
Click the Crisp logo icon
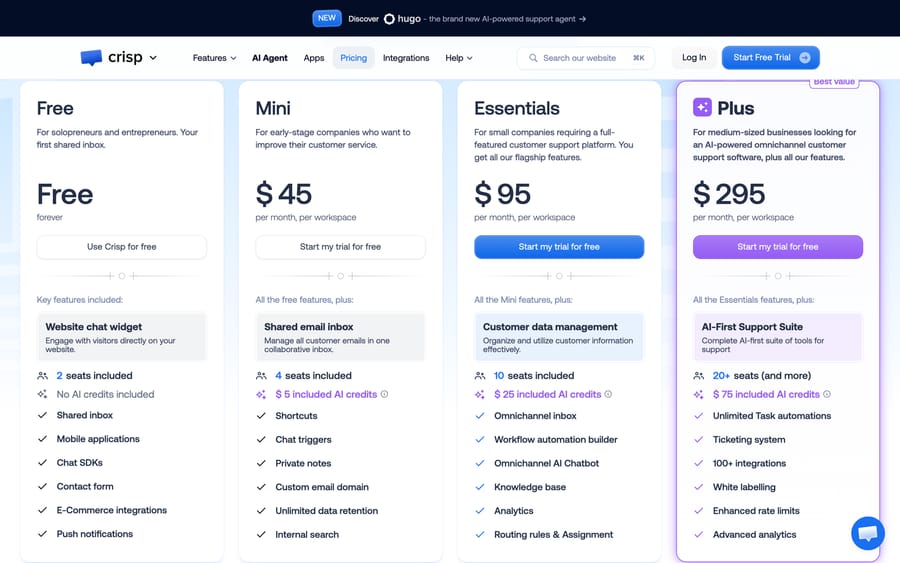click(x=91, y=57)
